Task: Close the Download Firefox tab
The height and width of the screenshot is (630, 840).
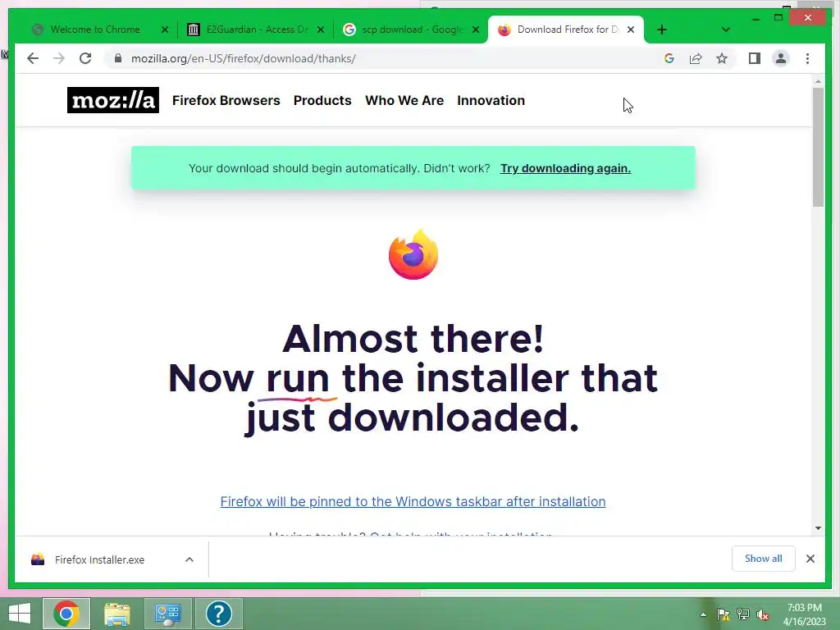Action: (631, 30)
